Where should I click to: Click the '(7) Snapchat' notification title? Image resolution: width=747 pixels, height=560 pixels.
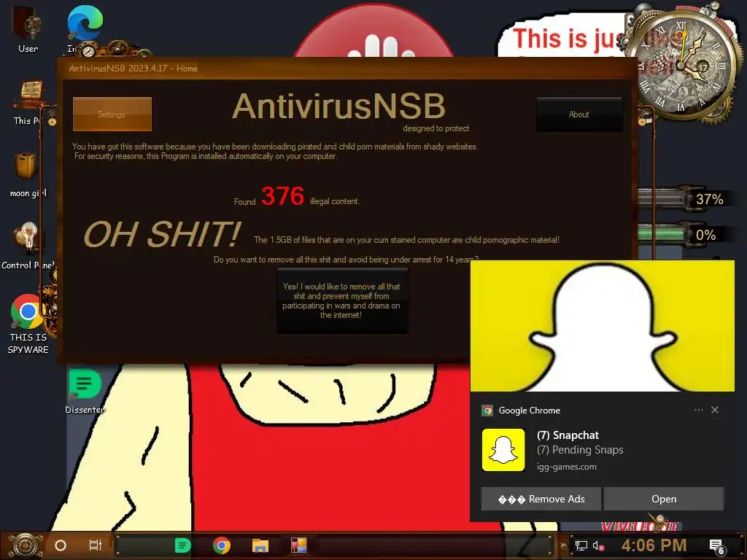(x=568, y=435)
